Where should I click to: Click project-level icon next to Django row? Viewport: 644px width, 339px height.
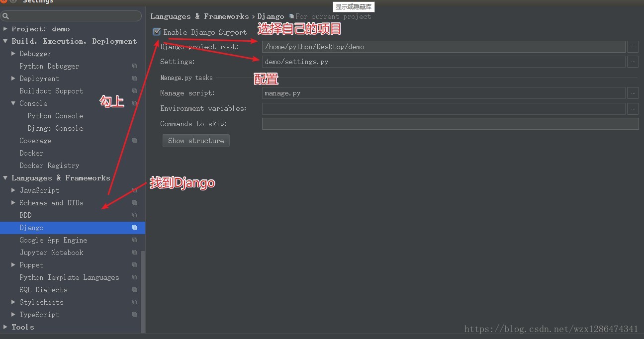(x=134, y=228)
